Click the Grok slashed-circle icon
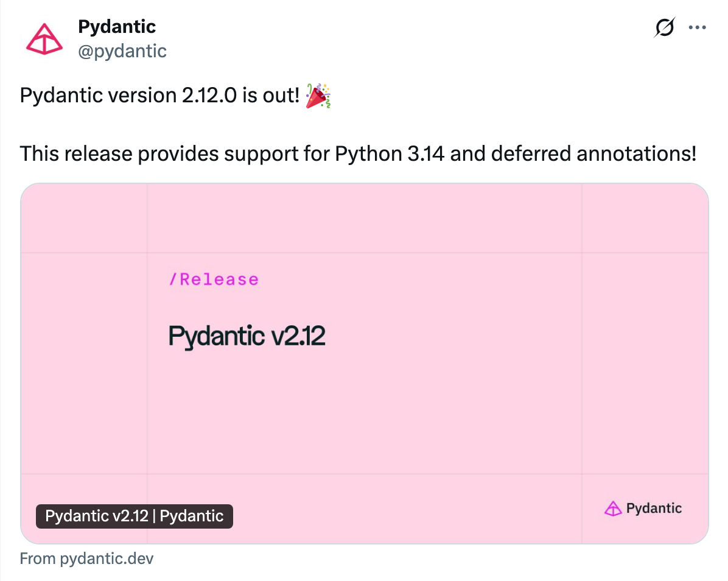Image resolution: width=728 pixels, height=581 pixels. click(x=665, y=27)
